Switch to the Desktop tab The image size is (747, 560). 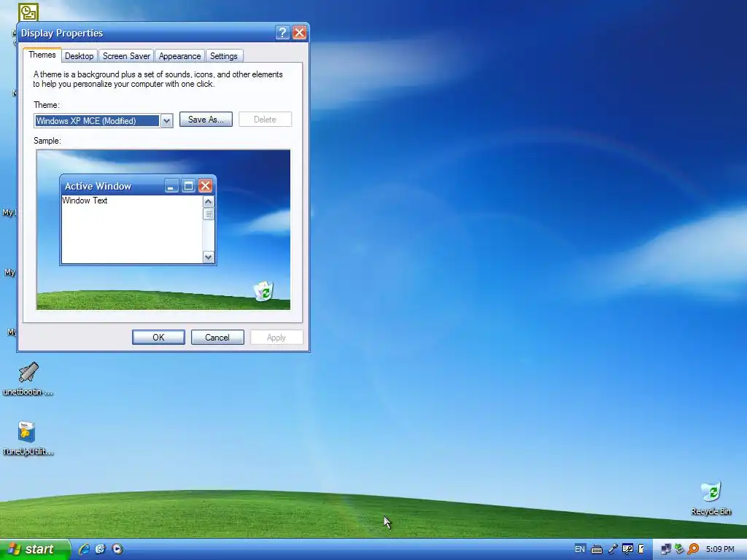(79, 56)
